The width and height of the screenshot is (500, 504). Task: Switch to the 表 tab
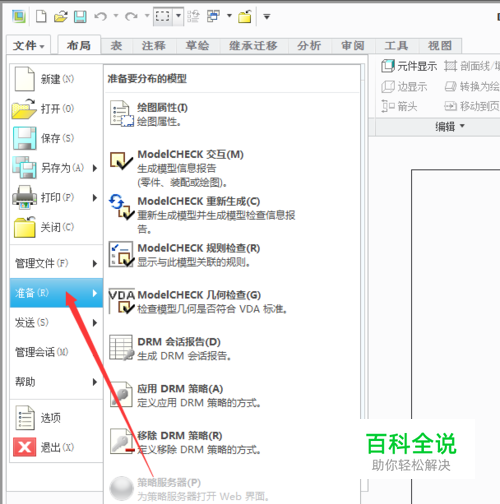[116, 46]
